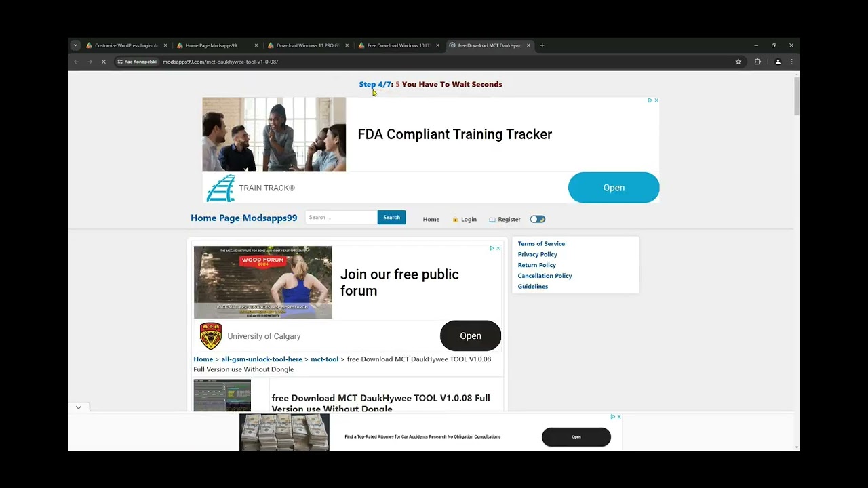Open Home in site navigation
Viewport: 868px width, 488px height.
point(431,219)
